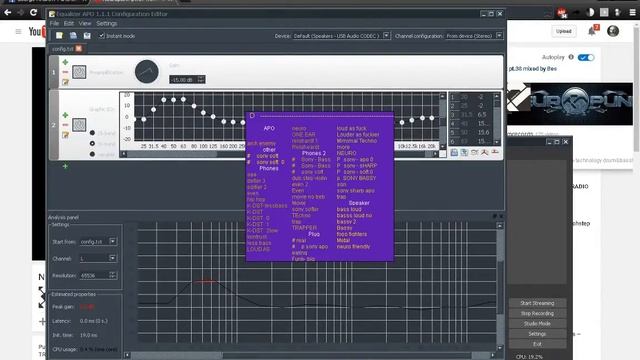Click the edit icon on the Preamplification row
This screenshot has height=360, width=640.
65,82
